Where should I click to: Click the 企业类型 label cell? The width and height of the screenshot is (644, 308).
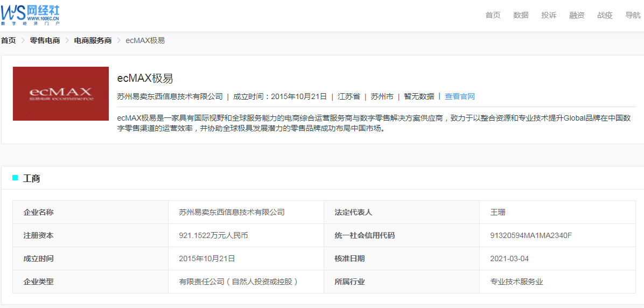[90, 282]
